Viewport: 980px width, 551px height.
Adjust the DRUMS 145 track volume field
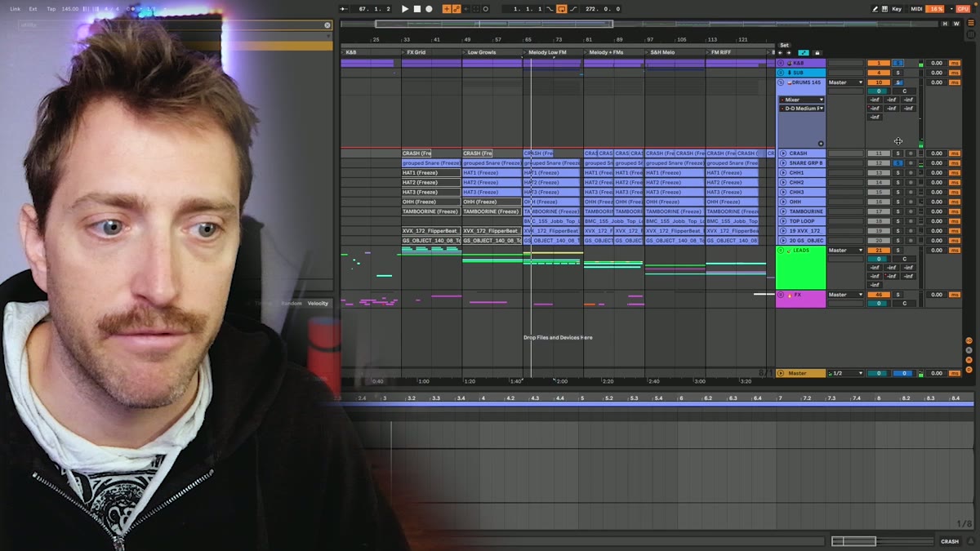coord(878,91)
